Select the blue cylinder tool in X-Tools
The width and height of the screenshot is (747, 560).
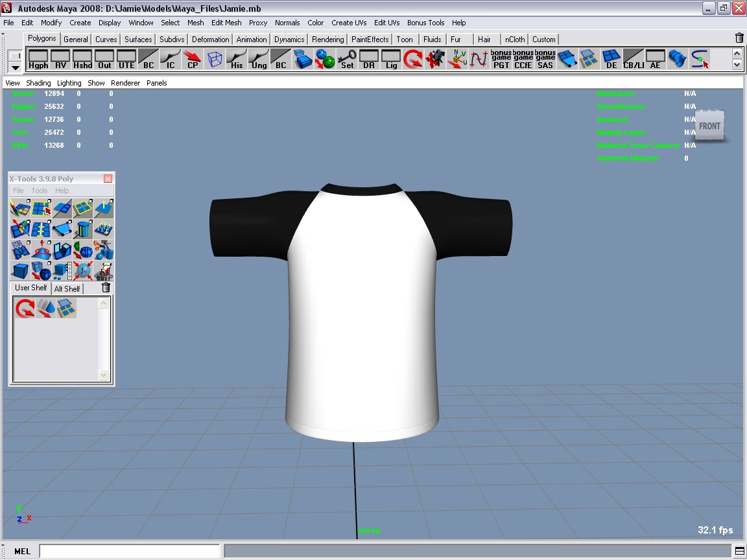[83, 229]
